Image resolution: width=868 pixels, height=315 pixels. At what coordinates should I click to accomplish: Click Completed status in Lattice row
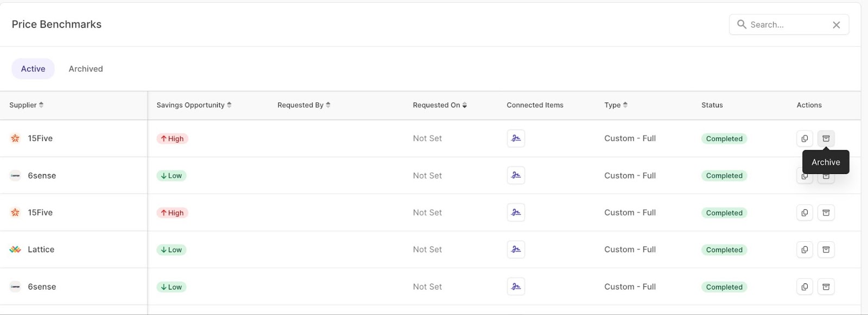[724, 250]
